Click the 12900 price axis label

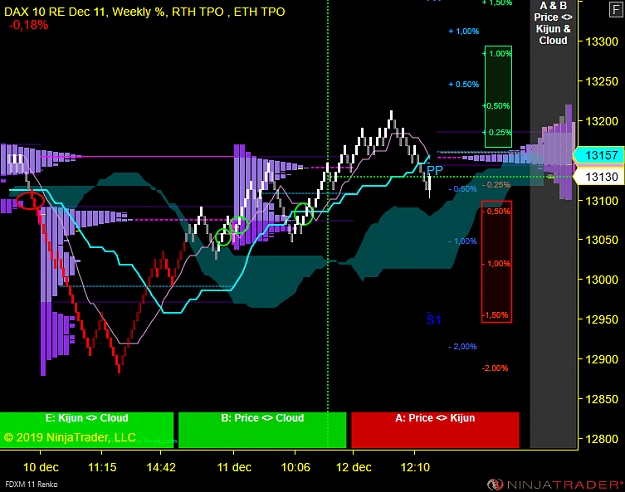601,359
